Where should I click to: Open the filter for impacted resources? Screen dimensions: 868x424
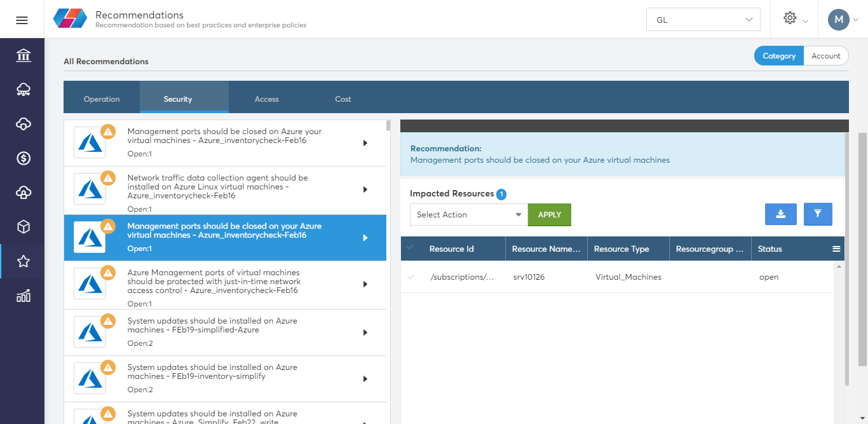coord(818,214)
